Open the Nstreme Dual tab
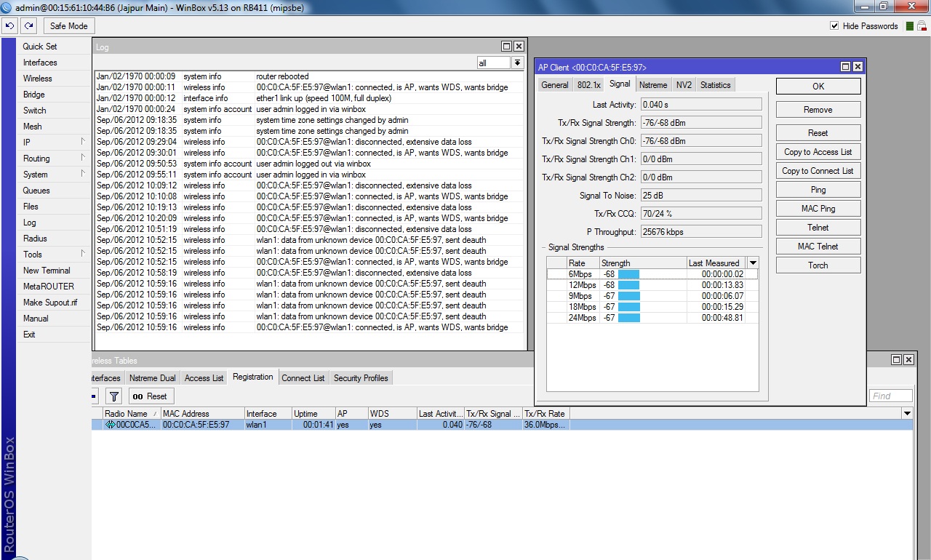931x560 pixels. (x=153, y=378)
